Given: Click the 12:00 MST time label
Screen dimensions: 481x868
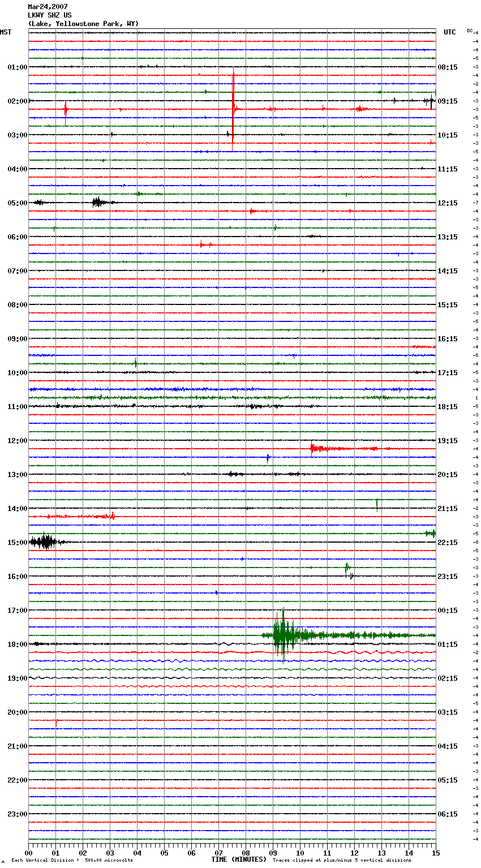Looking at the screenshot, I should pos(17,440).
